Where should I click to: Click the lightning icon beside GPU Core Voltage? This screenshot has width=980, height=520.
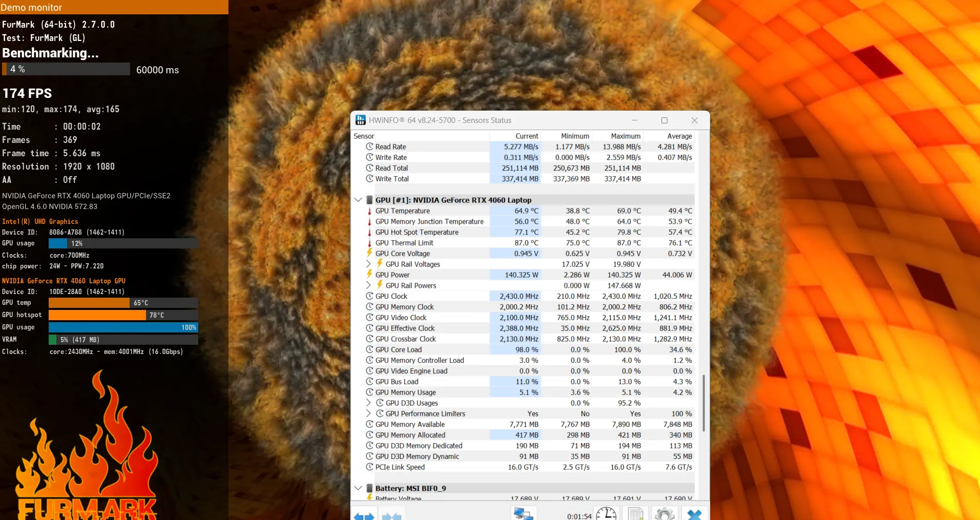point(369,253)
